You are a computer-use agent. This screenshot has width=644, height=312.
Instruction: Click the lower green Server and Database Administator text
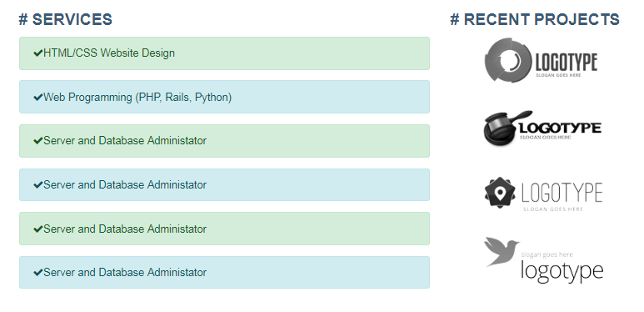coord(125,229)
